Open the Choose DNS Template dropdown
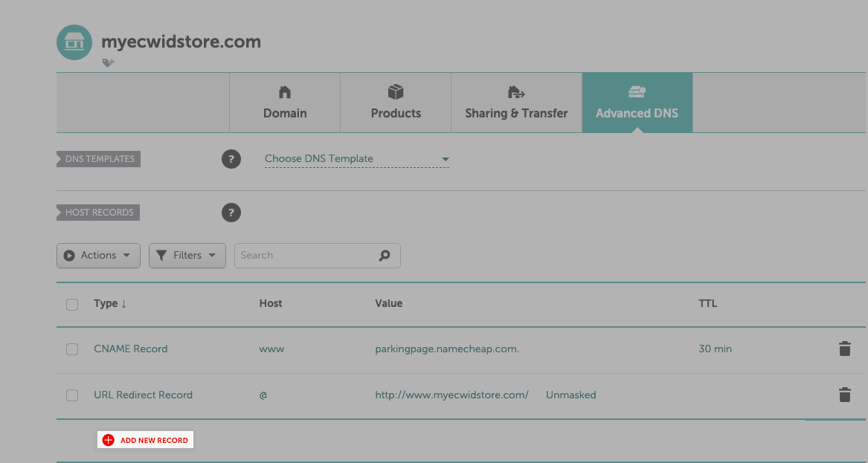The height and width of the screenshot is (463, 868). tap(356, 159)
